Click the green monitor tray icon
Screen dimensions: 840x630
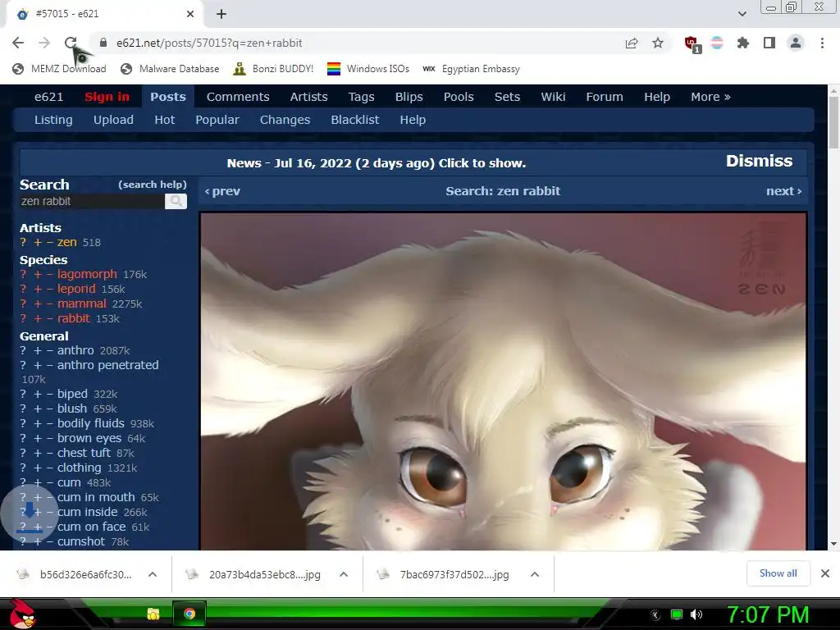coord(677,614)
